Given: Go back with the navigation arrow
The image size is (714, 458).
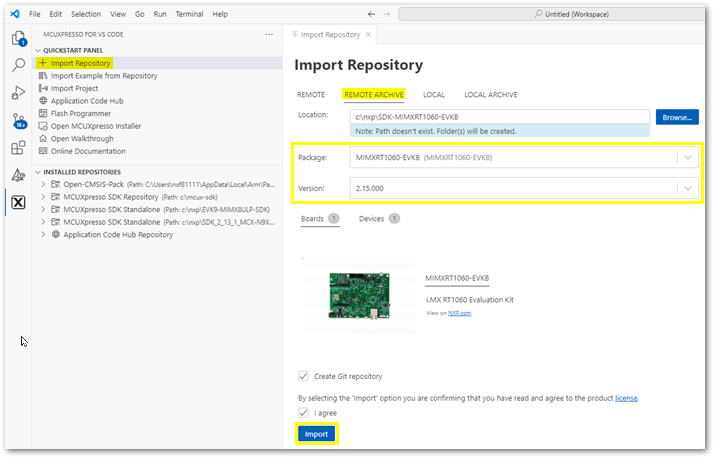Looking at the screenshot, I should click(x=372, y=14).
